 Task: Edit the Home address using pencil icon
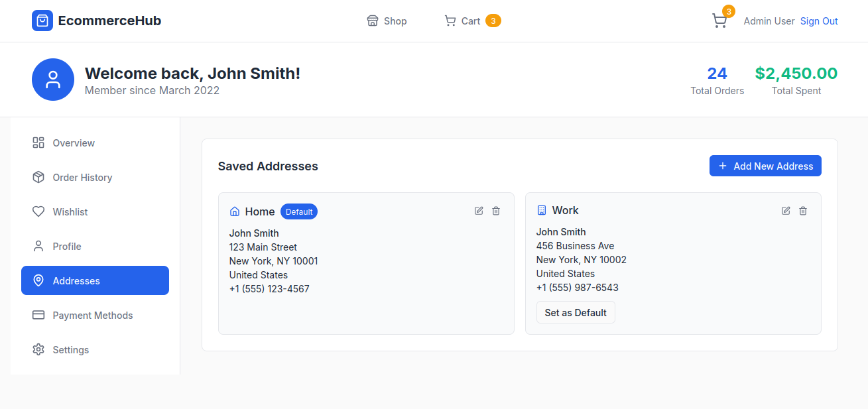pos(479,211)
